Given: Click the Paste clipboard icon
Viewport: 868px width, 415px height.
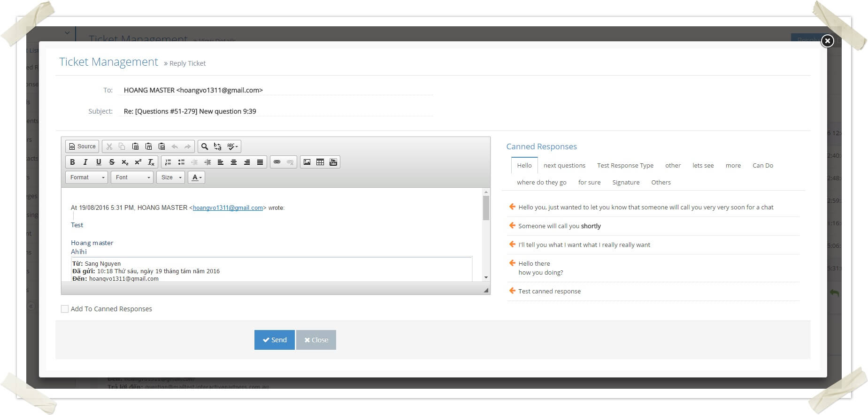Looking at the screenshot, I should tap(135, 146).
